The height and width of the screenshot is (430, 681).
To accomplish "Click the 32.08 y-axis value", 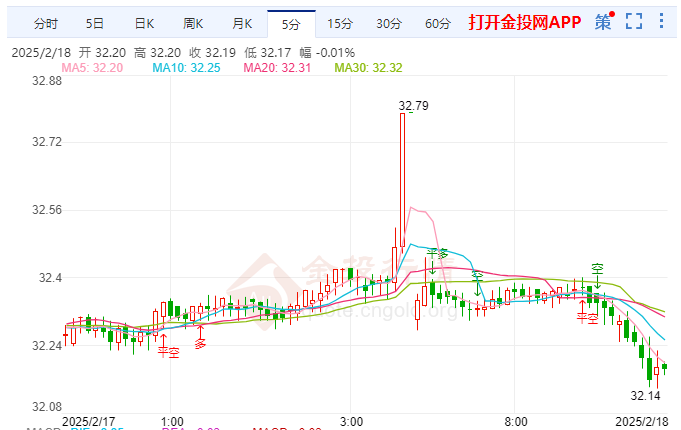I will click(47, 407).
